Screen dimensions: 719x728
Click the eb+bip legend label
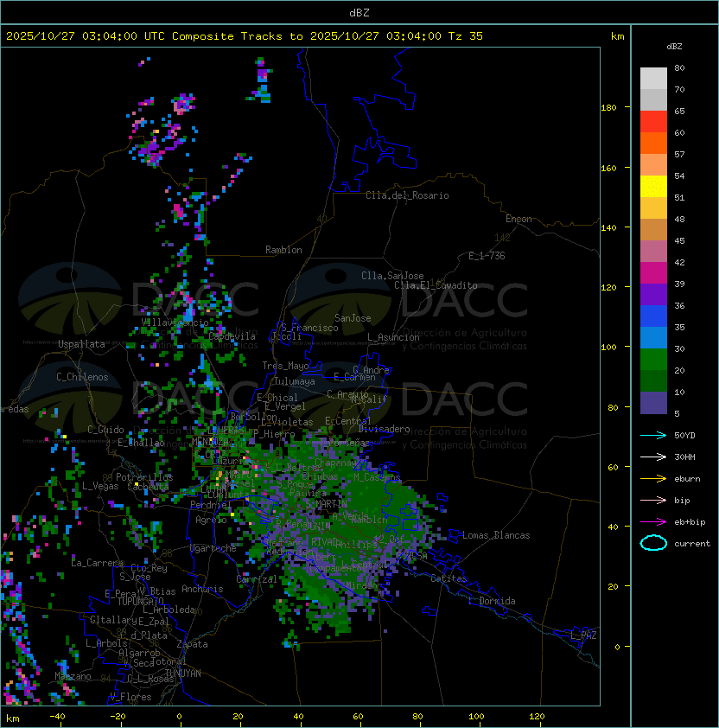[690, 522]
